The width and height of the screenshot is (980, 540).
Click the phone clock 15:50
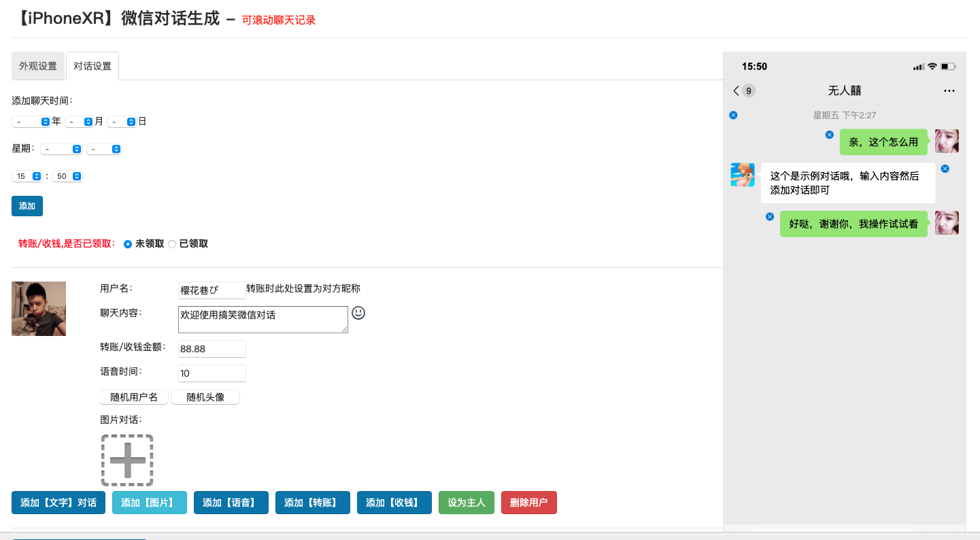click(754, 67)
